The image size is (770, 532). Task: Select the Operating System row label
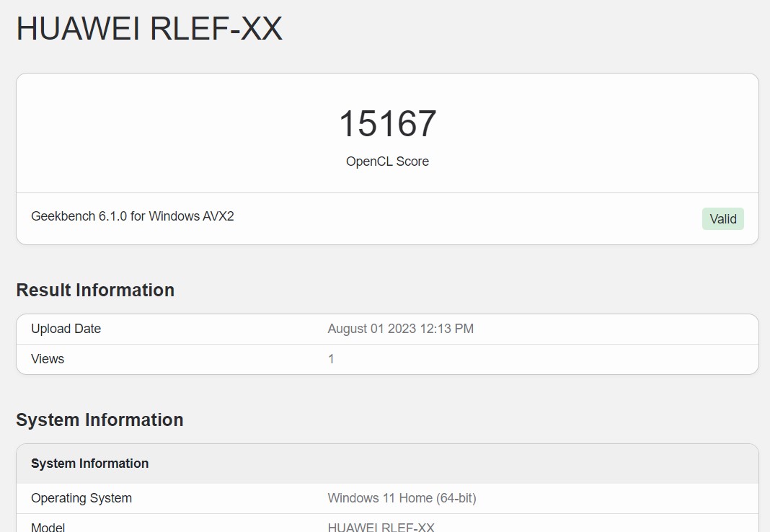click(81, 498)
